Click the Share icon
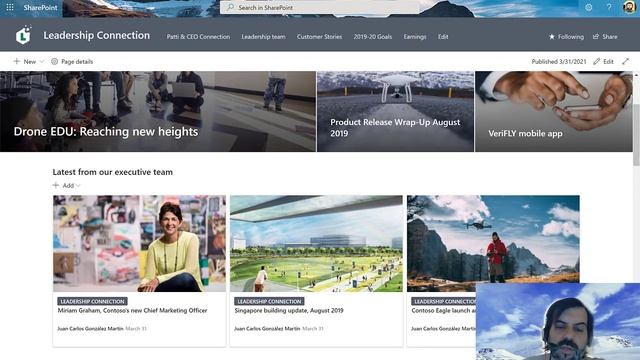Viewport: 640px width, 360px height. coord(596,37)
